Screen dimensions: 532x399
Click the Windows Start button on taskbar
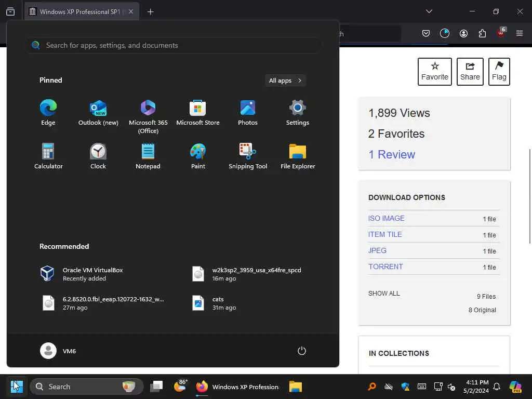point(16,387)
